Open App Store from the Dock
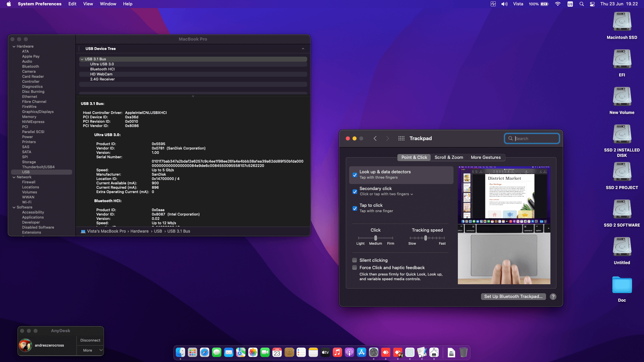 click(362, 352)
